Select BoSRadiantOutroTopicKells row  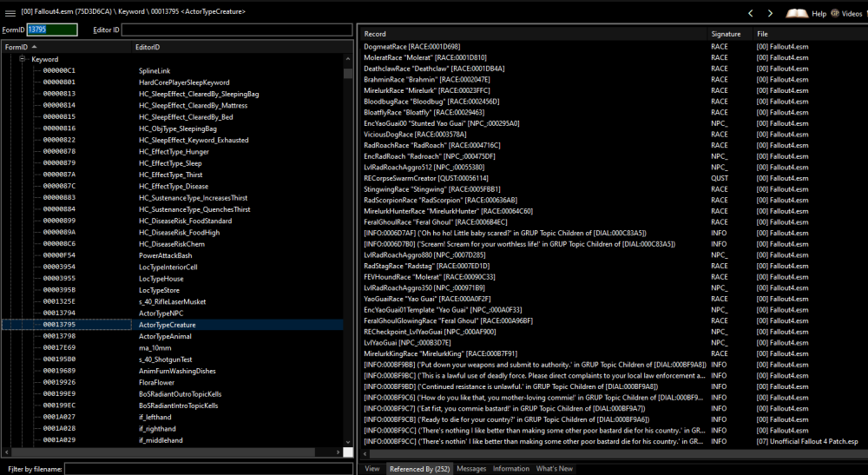(x=173, y=393)
